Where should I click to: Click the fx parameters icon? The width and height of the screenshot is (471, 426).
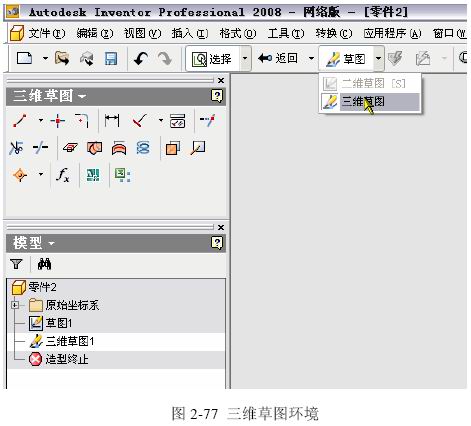coord(63,175)
